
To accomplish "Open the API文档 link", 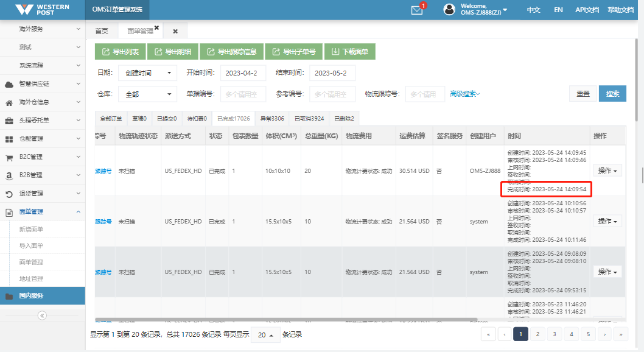I will click(x=587, y=10).
